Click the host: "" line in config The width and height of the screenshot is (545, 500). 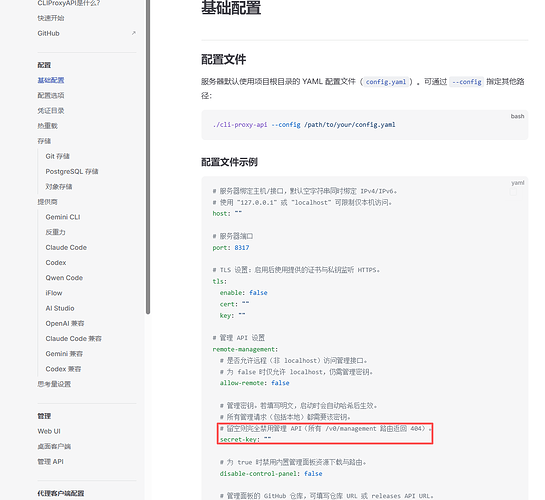pos(227,213)
